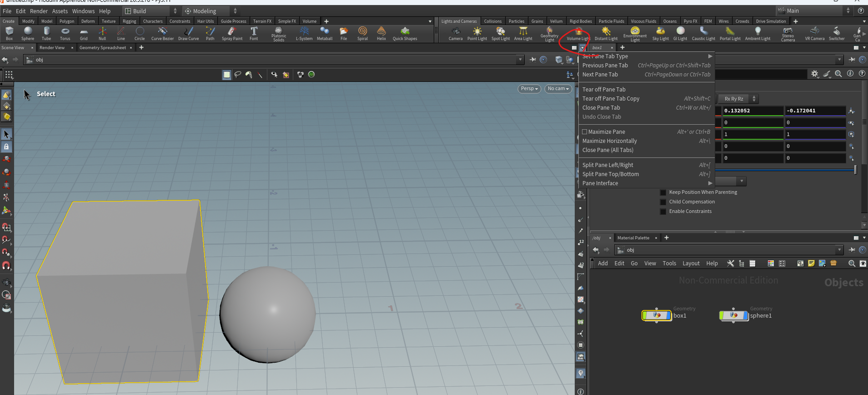868x395 pixels.
Task: Check Enable Constraints option
Action: pos(663,212)
